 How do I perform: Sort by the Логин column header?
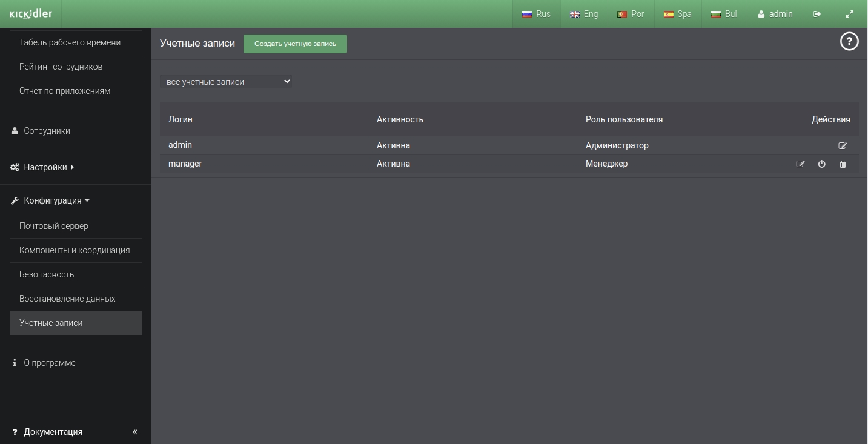(181, 119)
